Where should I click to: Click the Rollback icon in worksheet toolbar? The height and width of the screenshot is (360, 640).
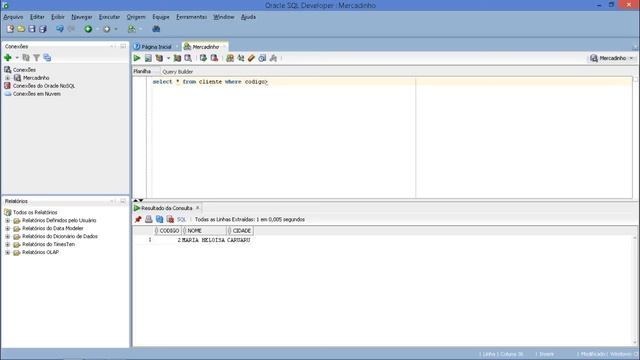(x=214, y=58)
